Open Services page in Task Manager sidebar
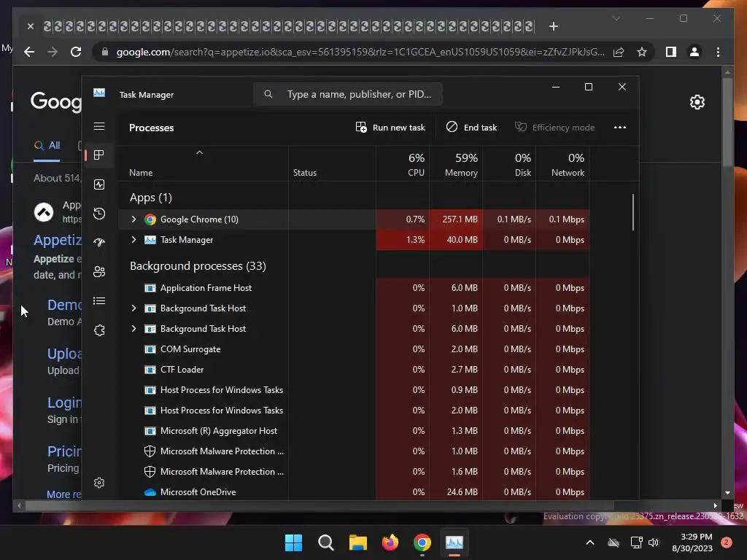This screenshot has width=747, height=560. (x=99, y=330)
